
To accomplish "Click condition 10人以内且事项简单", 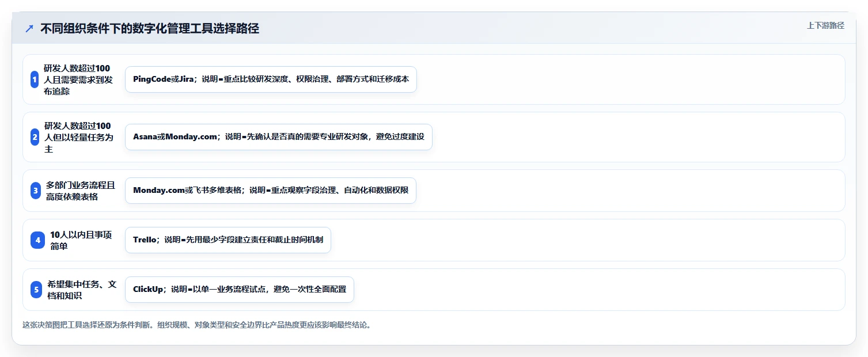I will (81, 240).
